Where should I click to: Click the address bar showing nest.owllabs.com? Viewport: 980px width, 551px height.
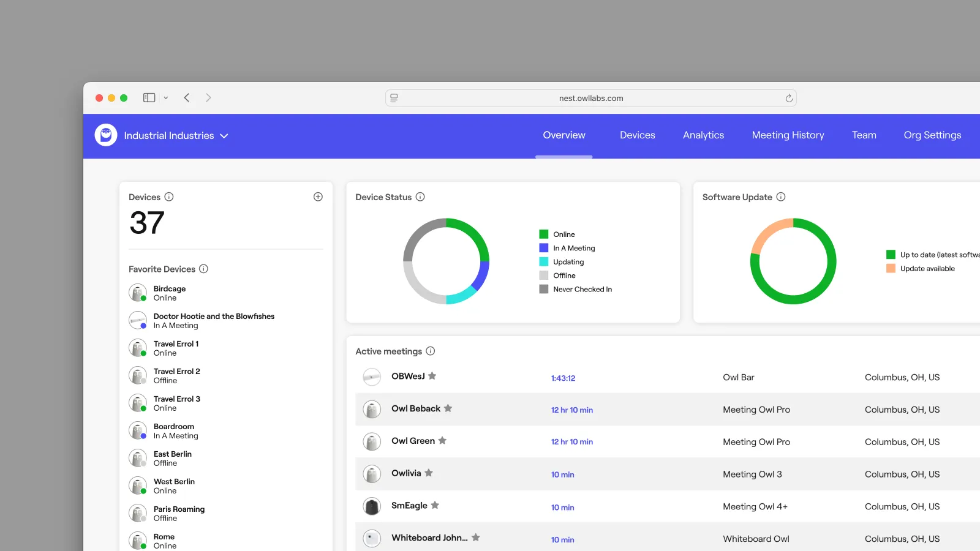click(590, 97)
